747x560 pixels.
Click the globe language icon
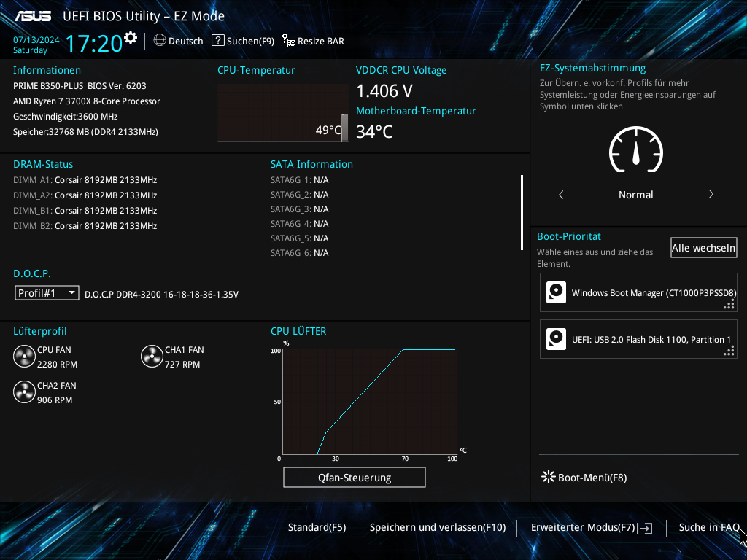pyautogui.click(x=160, y=41)
